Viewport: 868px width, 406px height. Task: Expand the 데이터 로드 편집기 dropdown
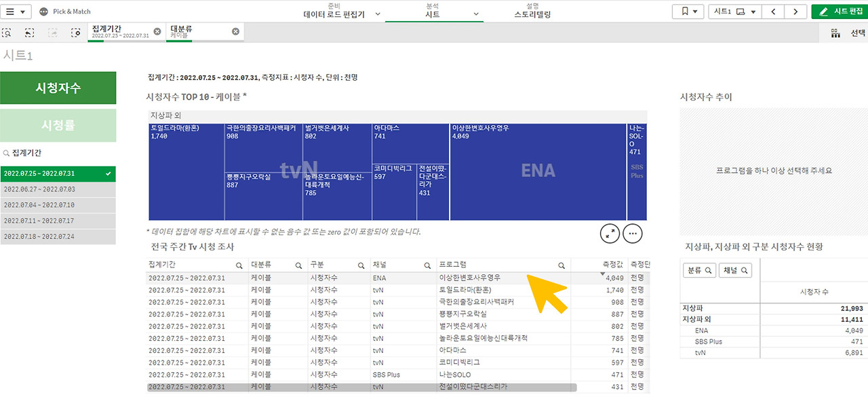click(377, 14)
